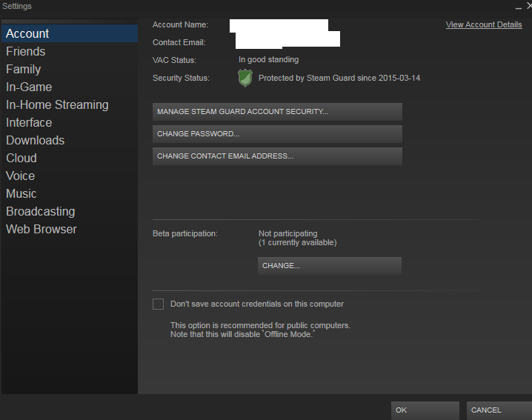
Task: Click Change Contact Email Address button
Action: 277,156
